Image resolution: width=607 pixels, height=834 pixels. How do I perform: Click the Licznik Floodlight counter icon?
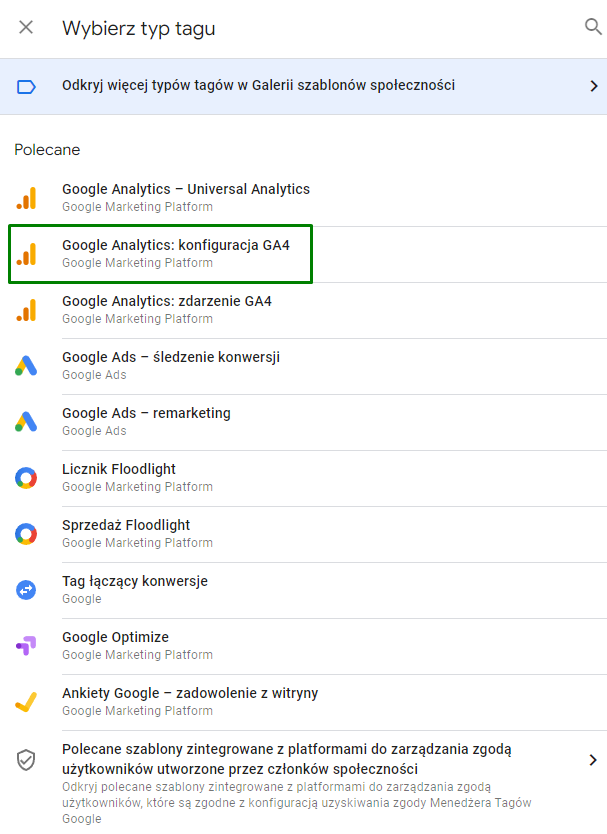(x=25, y=475)
